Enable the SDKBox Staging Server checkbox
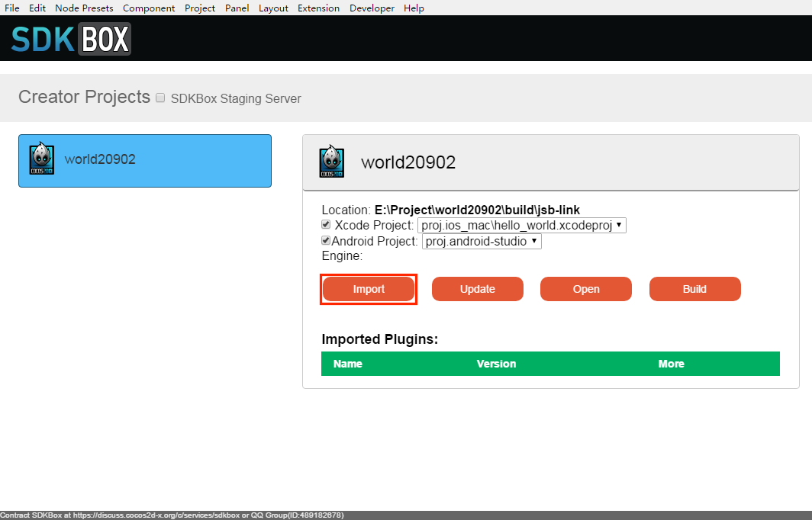Viewport: 812px width, 520px height. click(x=160, y=98)
